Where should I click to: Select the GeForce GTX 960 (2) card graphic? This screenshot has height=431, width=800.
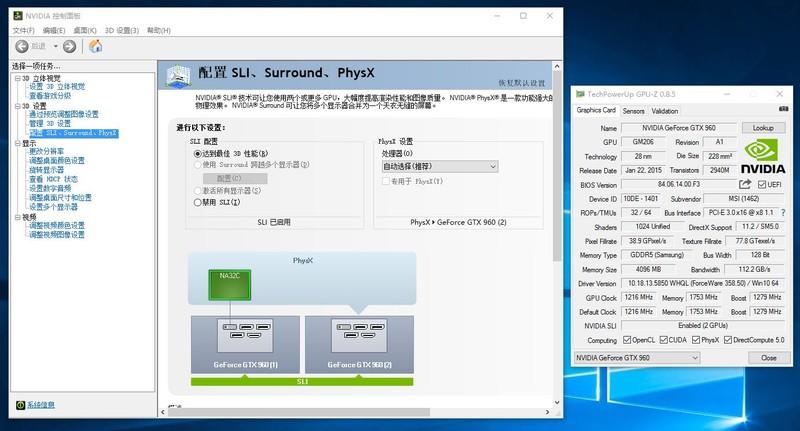click(x=359, y=344)
